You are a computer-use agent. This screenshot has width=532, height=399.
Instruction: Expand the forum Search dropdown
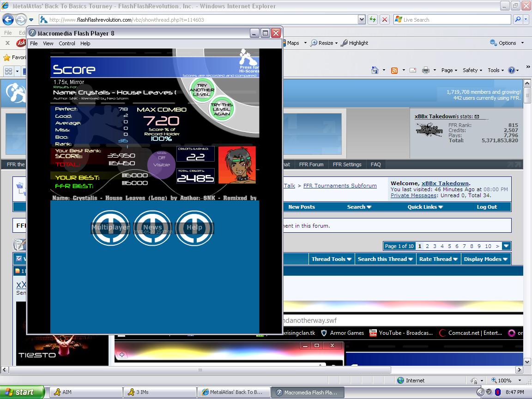pyautogui.click(x=359, y=207)
